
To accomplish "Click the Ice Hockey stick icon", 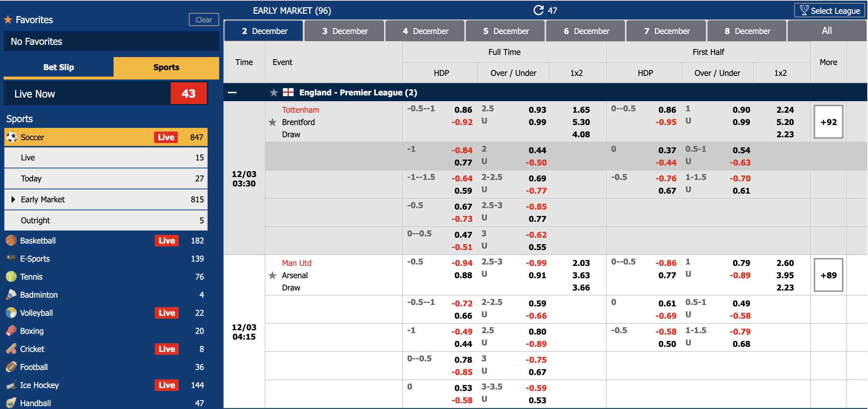I will (x=11, y=385).
